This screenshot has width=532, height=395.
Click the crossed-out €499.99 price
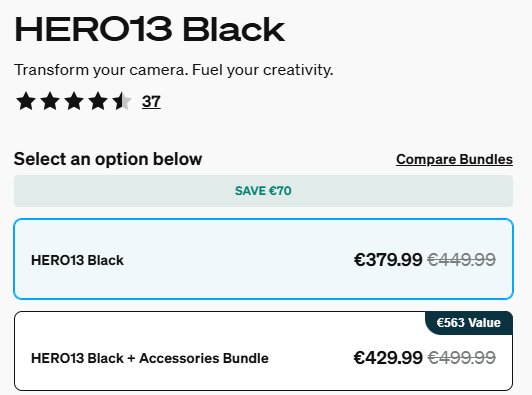click(x=461, y=358)
